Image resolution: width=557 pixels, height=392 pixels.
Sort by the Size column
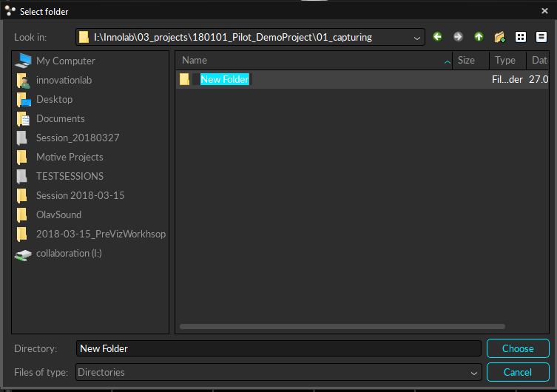[x=466, y=61]
